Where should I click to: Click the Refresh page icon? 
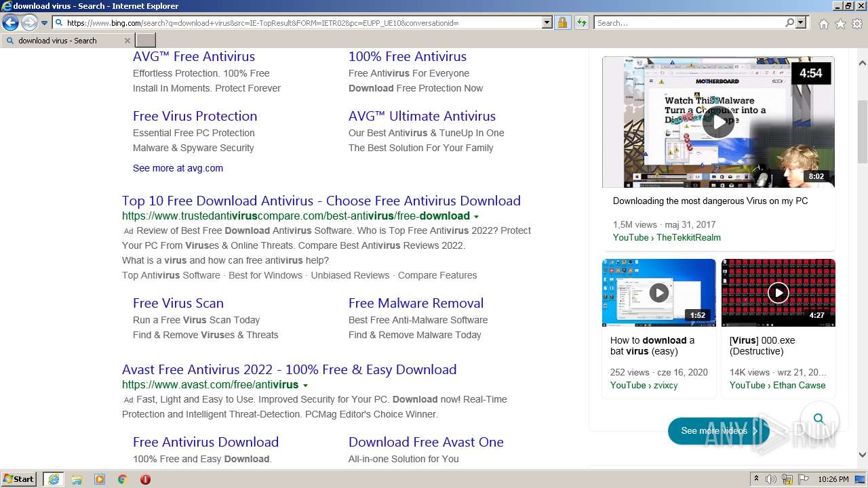click(x=581, y=23)
